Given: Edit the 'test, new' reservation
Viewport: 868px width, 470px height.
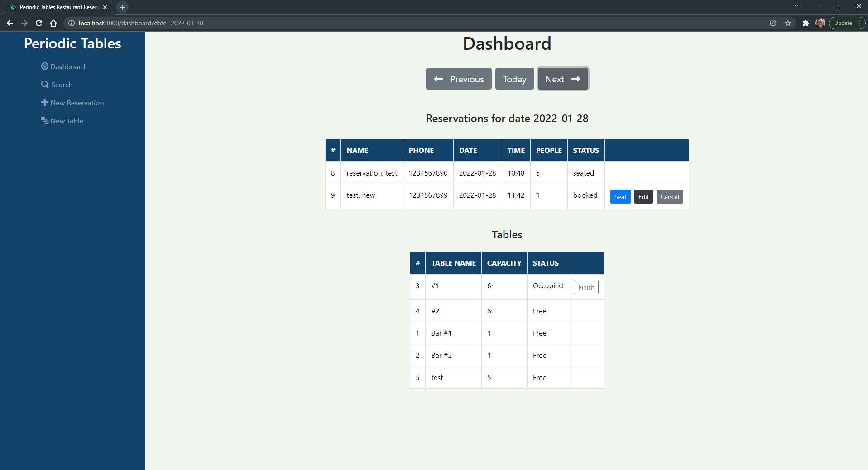Looking at the screenshot, I should [x=643, y=197].
